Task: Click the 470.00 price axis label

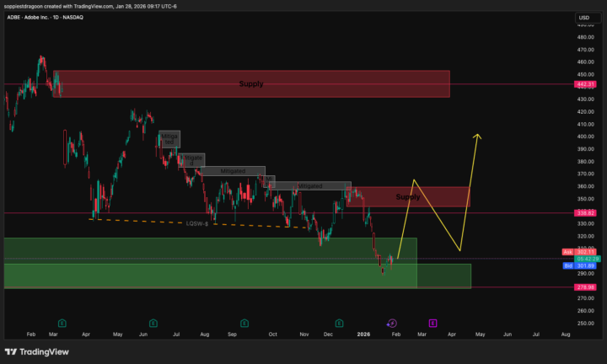Action: [x=585, y=50]
